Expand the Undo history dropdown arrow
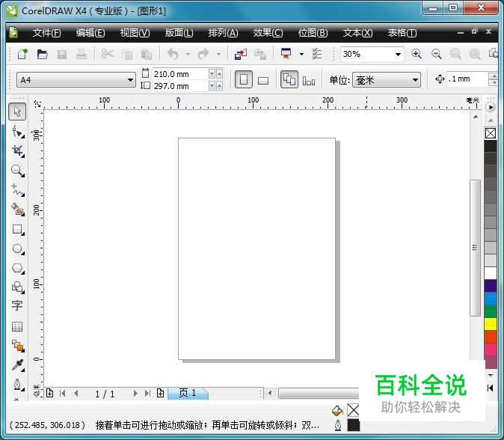This screenshot has height=440, width=504. pos(188,55)
